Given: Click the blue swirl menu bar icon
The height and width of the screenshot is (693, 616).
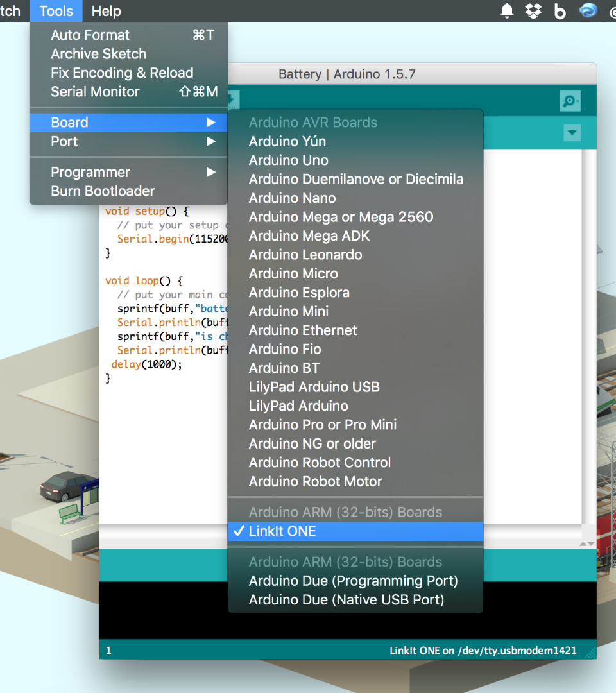Looking at the screenshot, I should (588, 11).
